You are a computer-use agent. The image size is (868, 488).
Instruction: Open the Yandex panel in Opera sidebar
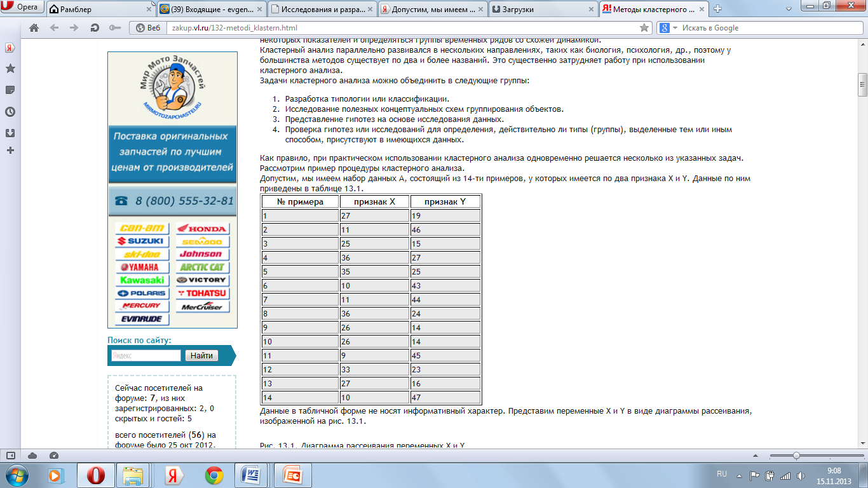(10, 48)
